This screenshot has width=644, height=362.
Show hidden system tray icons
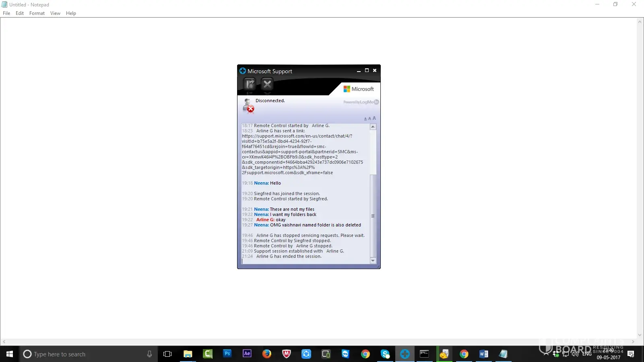546,354
